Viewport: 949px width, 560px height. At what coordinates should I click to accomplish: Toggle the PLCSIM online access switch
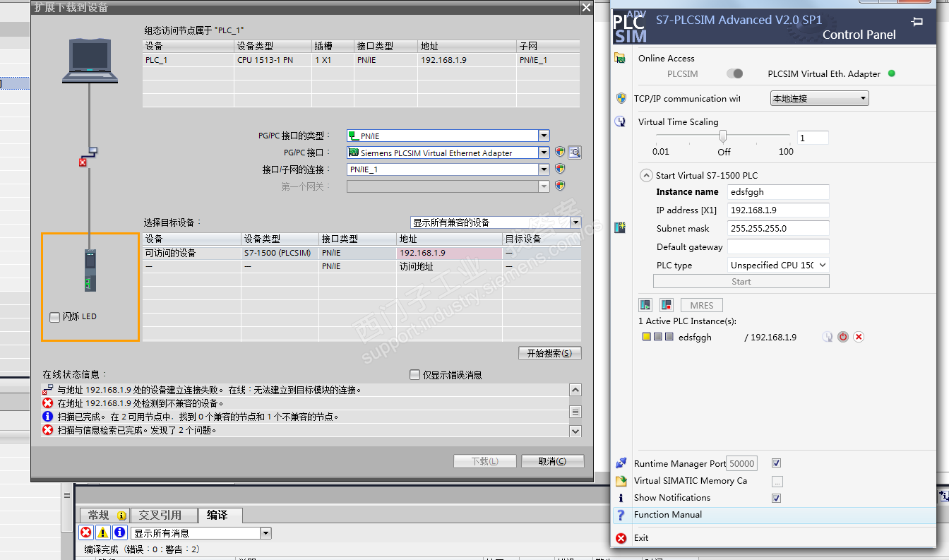click(x=735, y=73)
